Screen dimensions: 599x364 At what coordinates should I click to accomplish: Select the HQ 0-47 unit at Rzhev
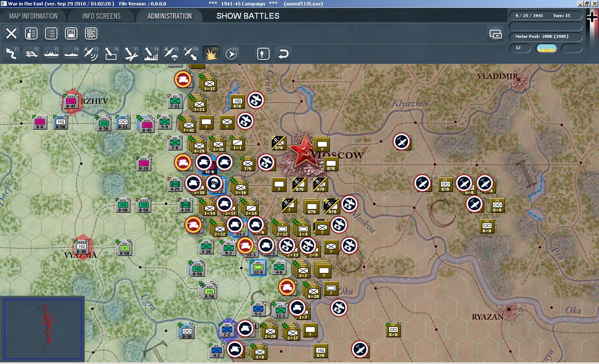(x=71, y=101)
